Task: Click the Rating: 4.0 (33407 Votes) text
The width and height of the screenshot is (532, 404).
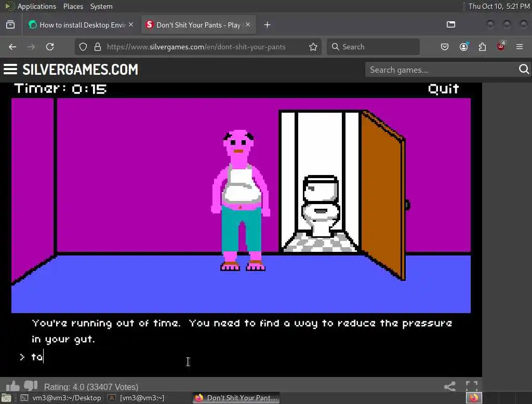Action: (91, 387)
